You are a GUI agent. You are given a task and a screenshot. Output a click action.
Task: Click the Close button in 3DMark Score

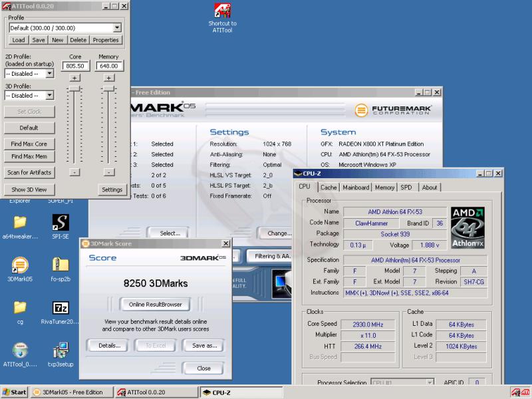[x=203, y=368]
